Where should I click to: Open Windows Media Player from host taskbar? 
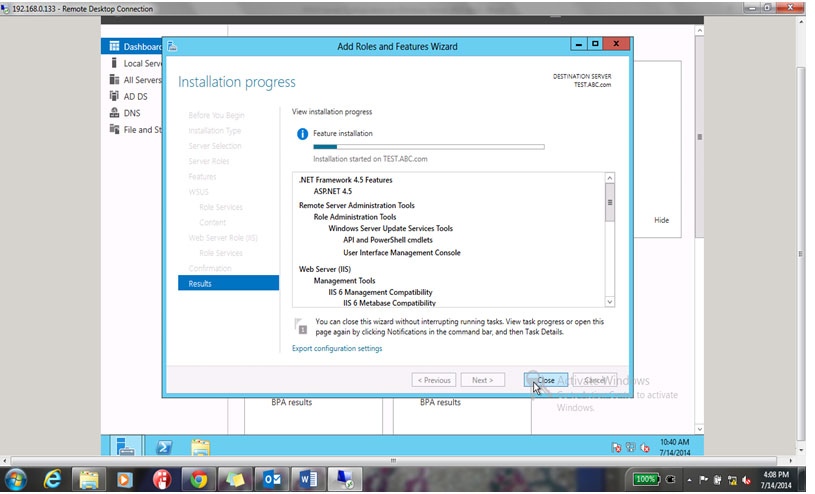click(x=125, y=479)
